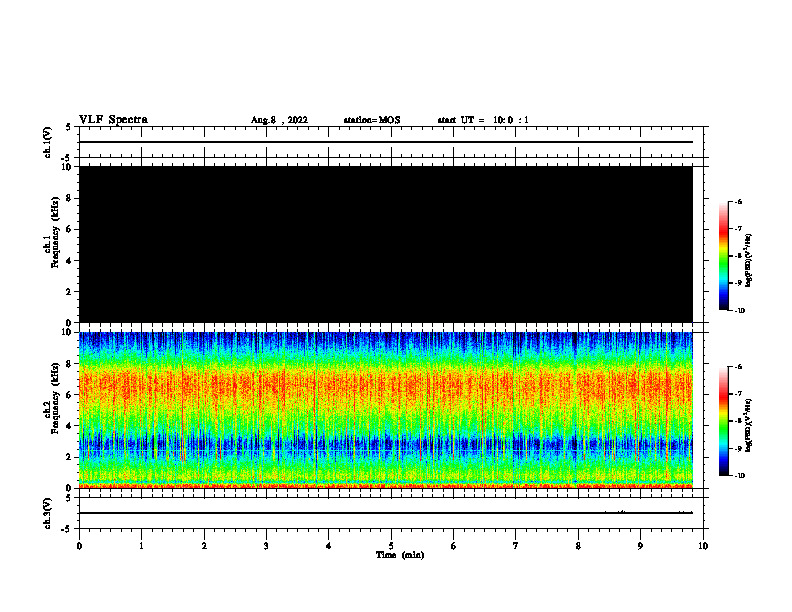Click time axis tick label "10"

point(703,546)
